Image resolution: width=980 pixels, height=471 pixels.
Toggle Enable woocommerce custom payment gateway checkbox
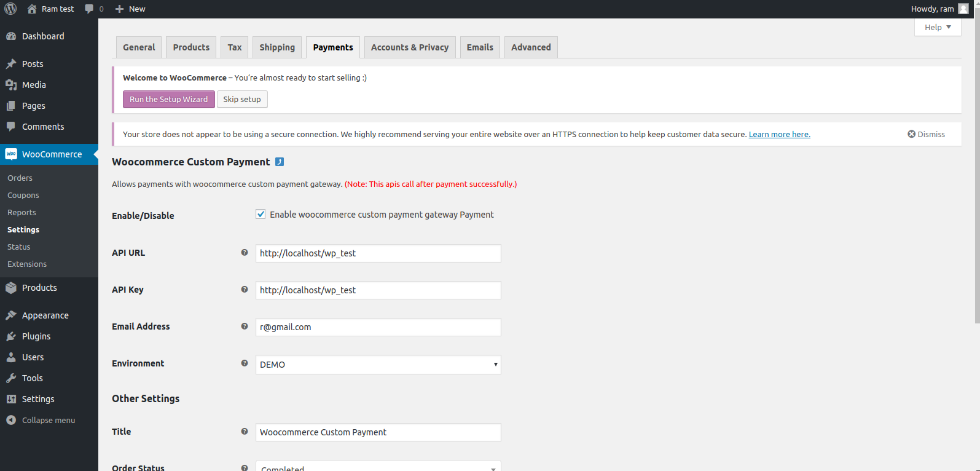click(x=261, y=214)
